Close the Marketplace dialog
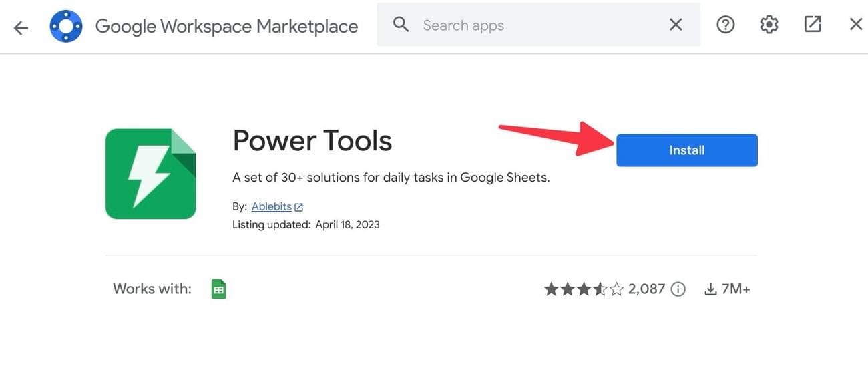 856,25
